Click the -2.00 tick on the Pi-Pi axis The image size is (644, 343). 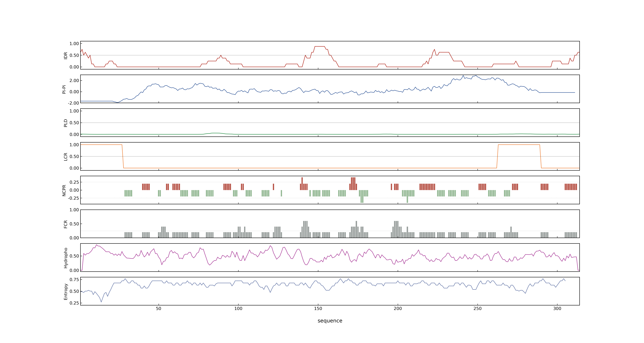[73, 103]
